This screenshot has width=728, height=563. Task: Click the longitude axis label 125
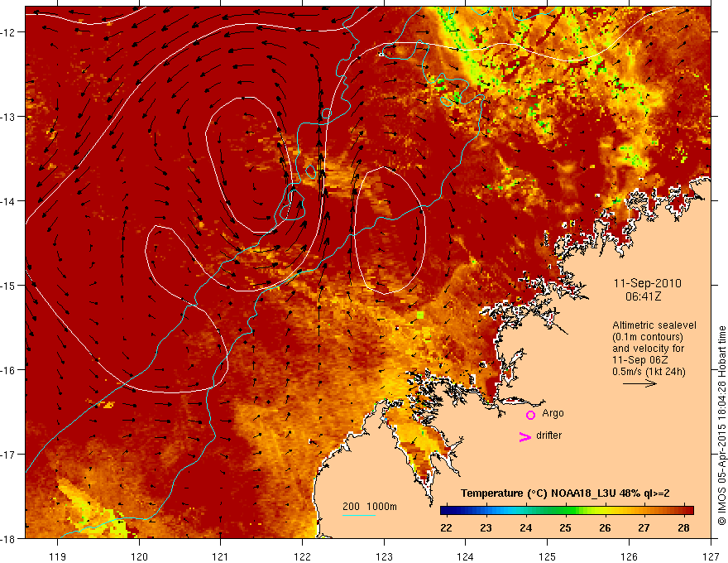click(x=548, y=556)
